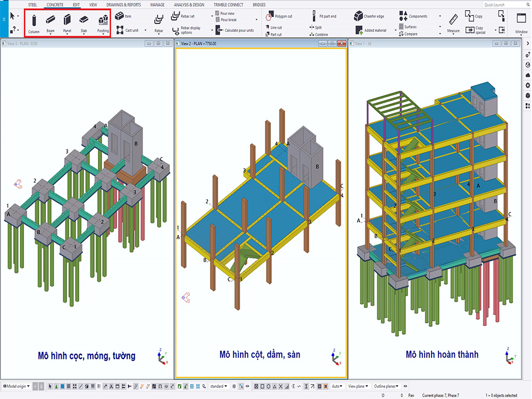Open the Measure ruler tool
Viewport: 532px width, 399px height.
tap(453, 21)
